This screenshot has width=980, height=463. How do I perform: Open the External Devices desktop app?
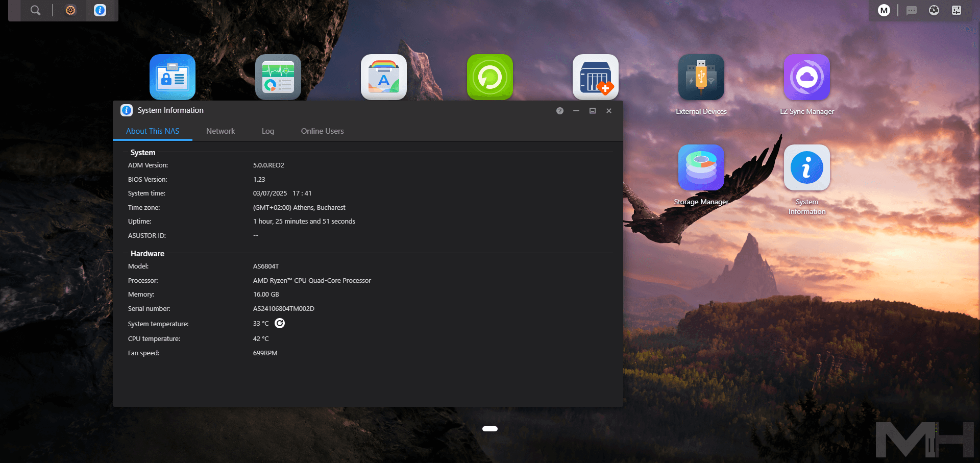pyautogui.click(x=701, y=77)
